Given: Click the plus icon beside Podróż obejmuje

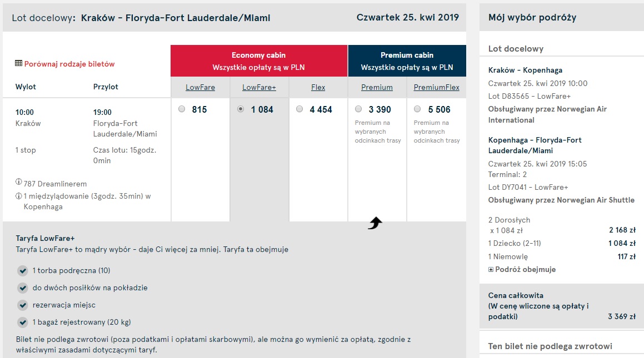Looking at the screenshot, I should [491, 269].
